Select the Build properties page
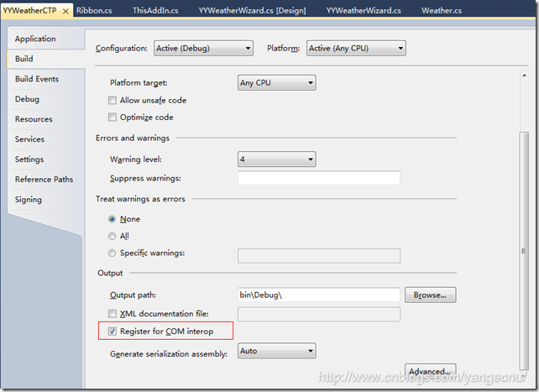Screen dimensions: 539x392 (x=45, y=59)
